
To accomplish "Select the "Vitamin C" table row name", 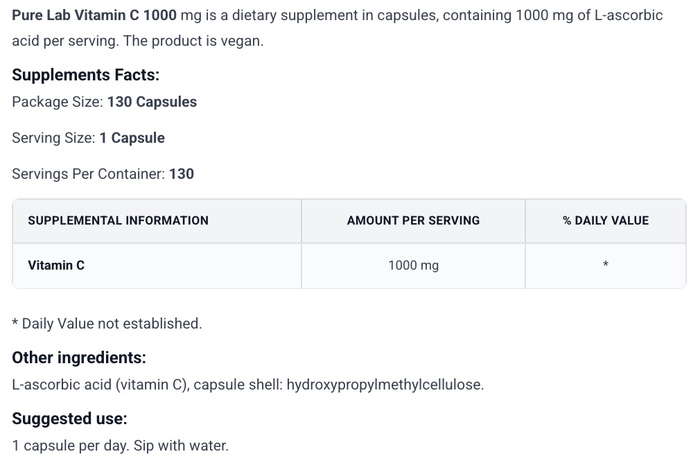I will tap(56, 266).
